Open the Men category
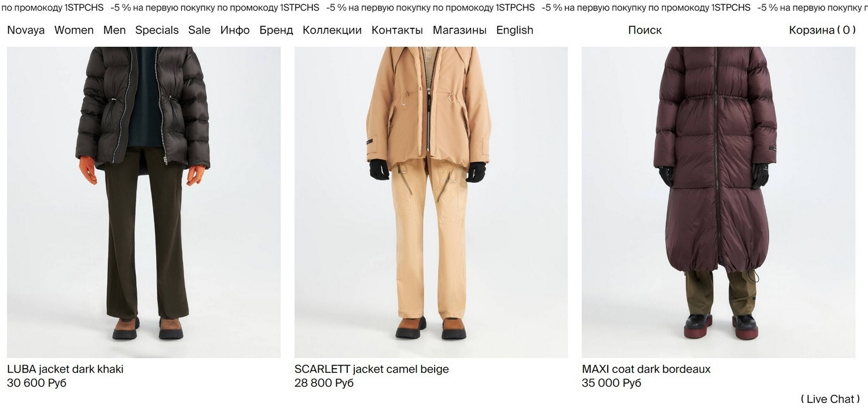 [x=115, y=30]
